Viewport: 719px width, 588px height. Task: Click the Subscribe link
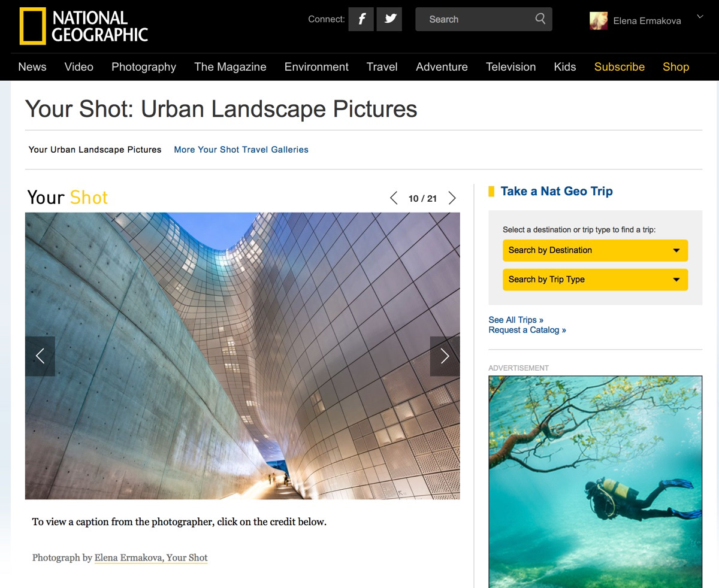click(620, 67)
